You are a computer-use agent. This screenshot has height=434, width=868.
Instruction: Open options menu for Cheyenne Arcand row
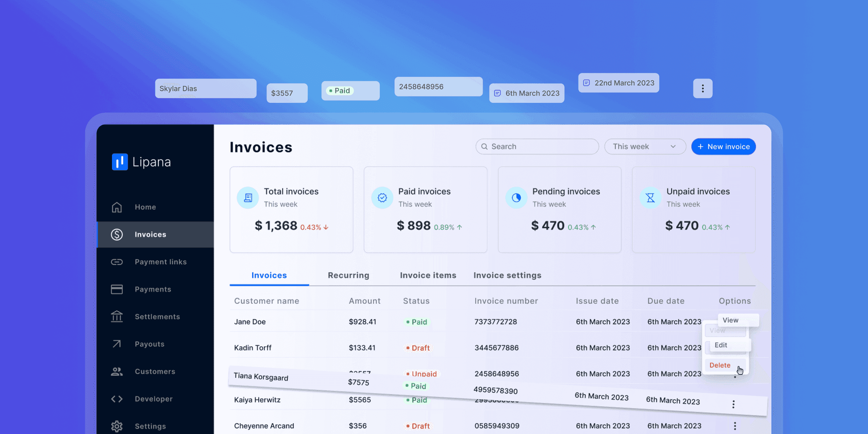click(735, 426)
